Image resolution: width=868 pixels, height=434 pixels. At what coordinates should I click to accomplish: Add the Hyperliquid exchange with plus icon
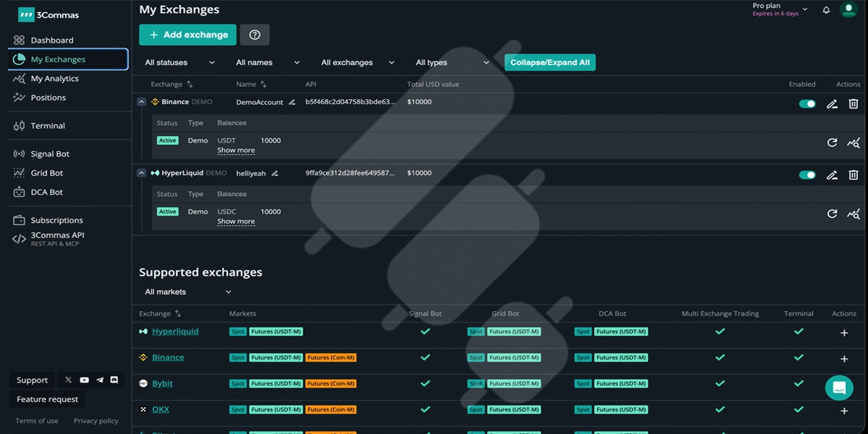[x=844, y=333]
